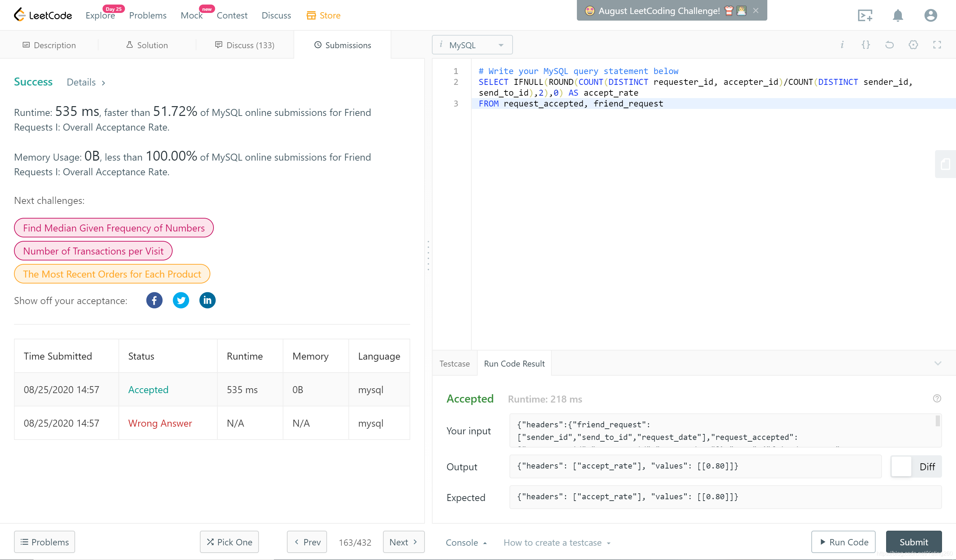956x560 pixels.
Task: Open the notifications bell
Action: click(898, 16)
